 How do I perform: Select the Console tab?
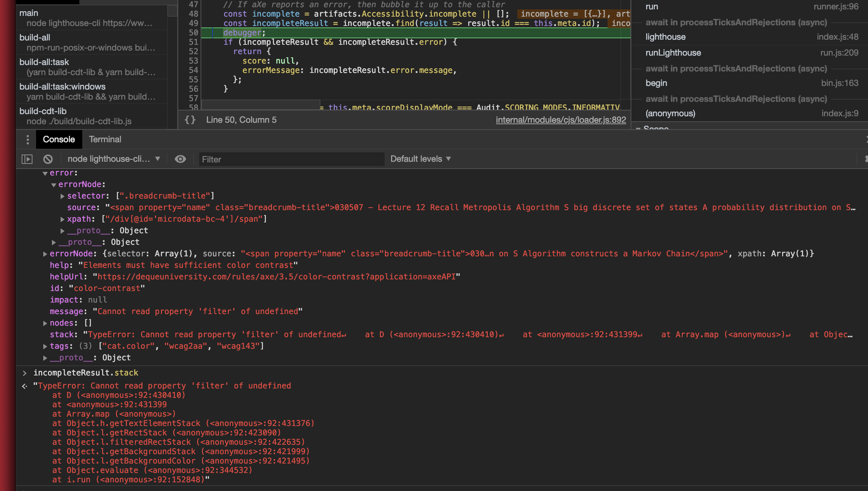pyautogui.click(x=59, y=139)
